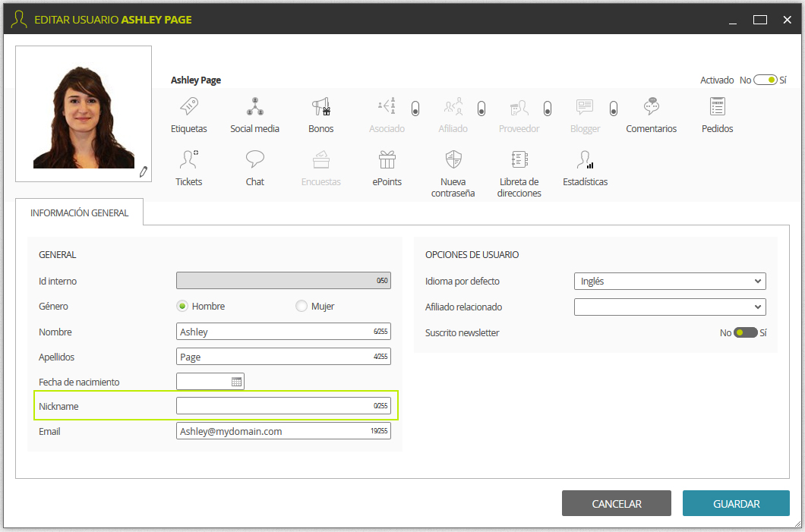Open the Bonos vouchers icon
This screenshot has height=532, width=805.
point(321,107)
